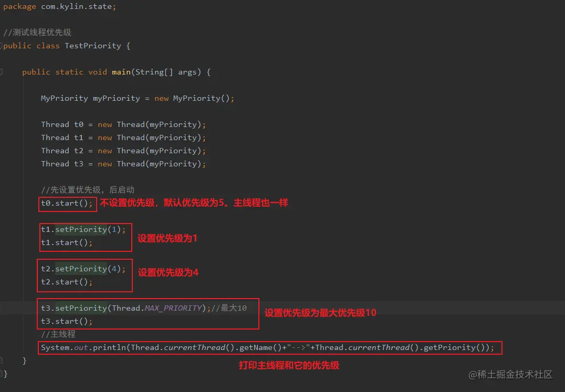Click the 'MAX_PRIORITY' constant
The image size is (565, 392).
[x=173, y=308]
